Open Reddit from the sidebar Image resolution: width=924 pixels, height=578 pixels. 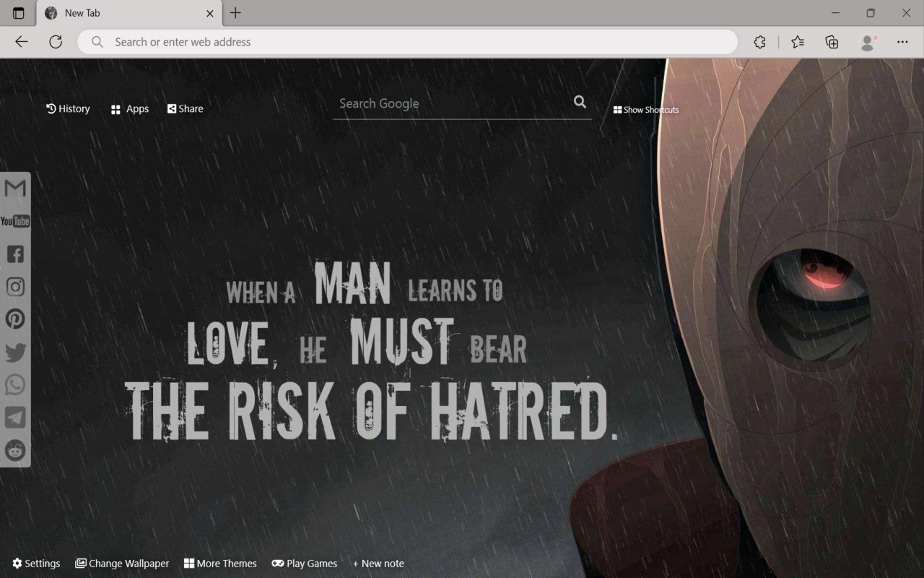coord(15,450)
